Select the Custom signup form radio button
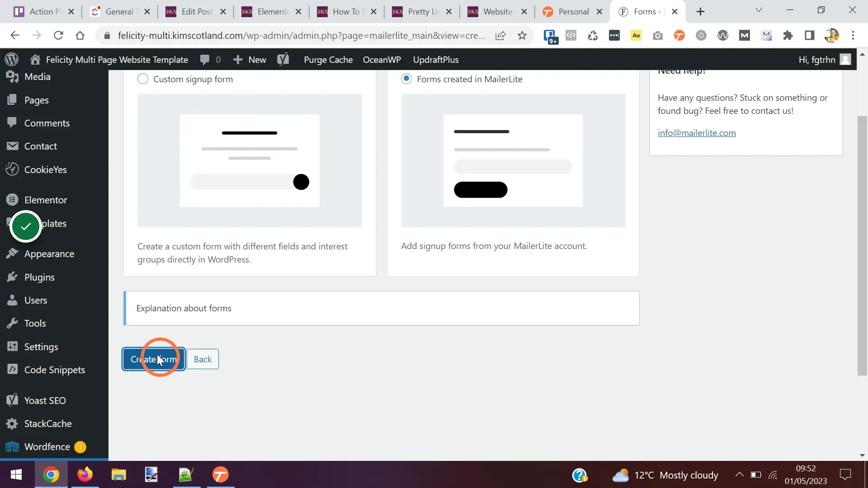The height and width of the screenshot is (488, 868). click(x=142, y=79)
